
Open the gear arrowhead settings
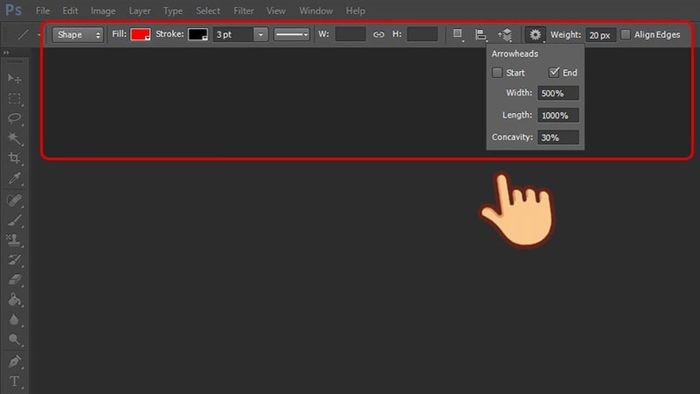point(535,34)
